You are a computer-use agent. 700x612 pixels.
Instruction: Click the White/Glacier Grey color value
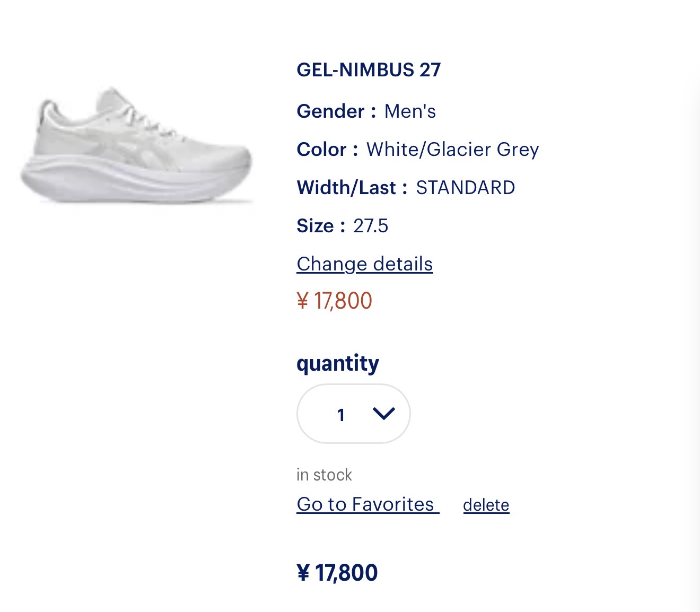[x=452, y=150]
